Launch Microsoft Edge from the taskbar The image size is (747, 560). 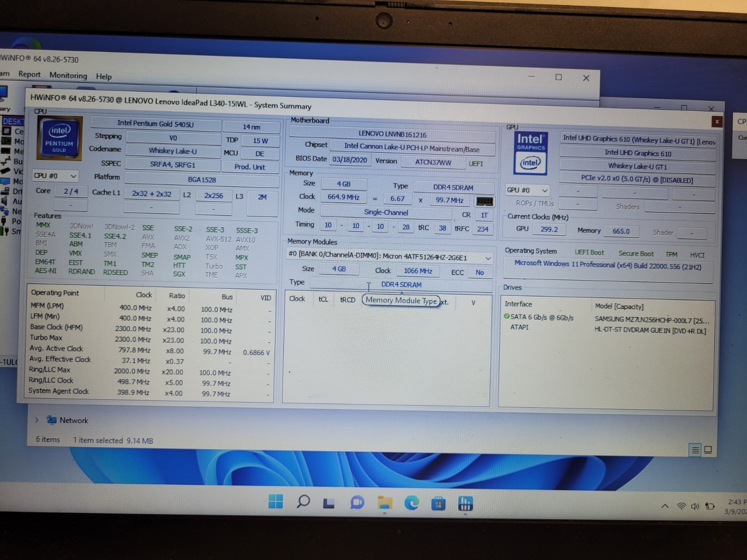pos(411,503)
